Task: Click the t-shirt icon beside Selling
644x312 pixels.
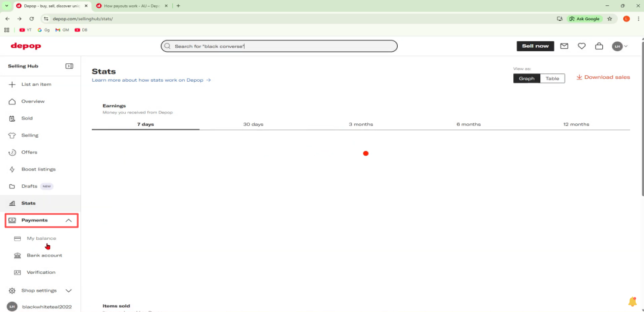Action: (x=13, y=135)
